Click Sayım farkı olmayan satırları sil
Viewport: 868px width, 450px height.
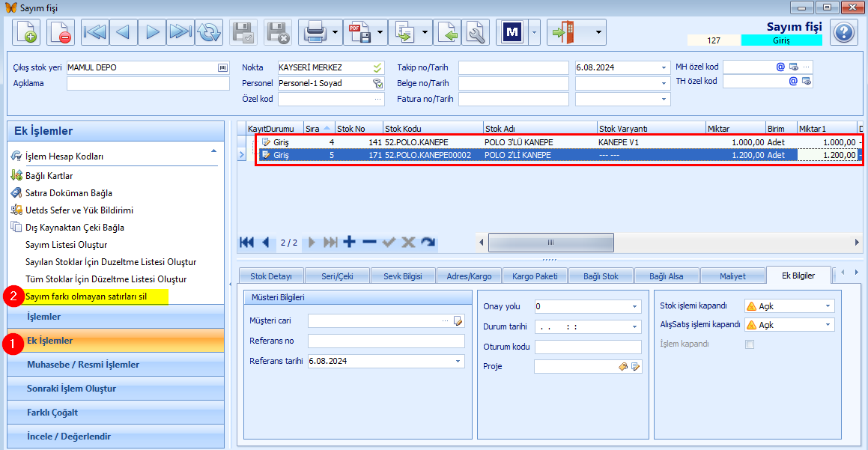[86, 297]
